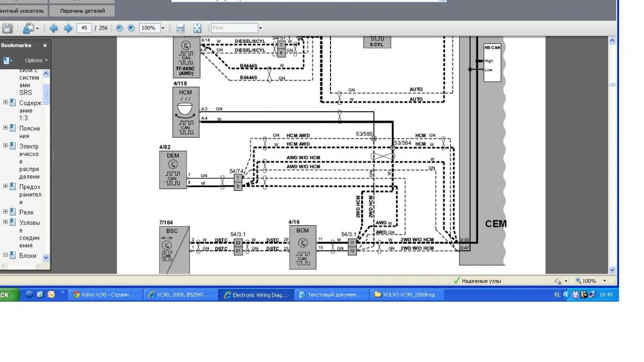Viewport: 644px width, 362px height.
Task: Zoom in with the plus button
Action: tap(131, 28)
